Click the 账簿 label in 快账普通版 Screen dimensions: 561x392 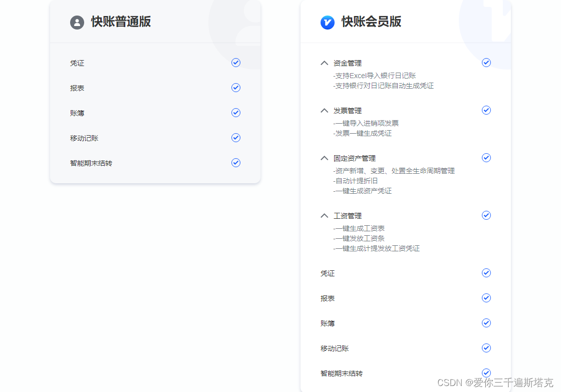click(77, 113)
